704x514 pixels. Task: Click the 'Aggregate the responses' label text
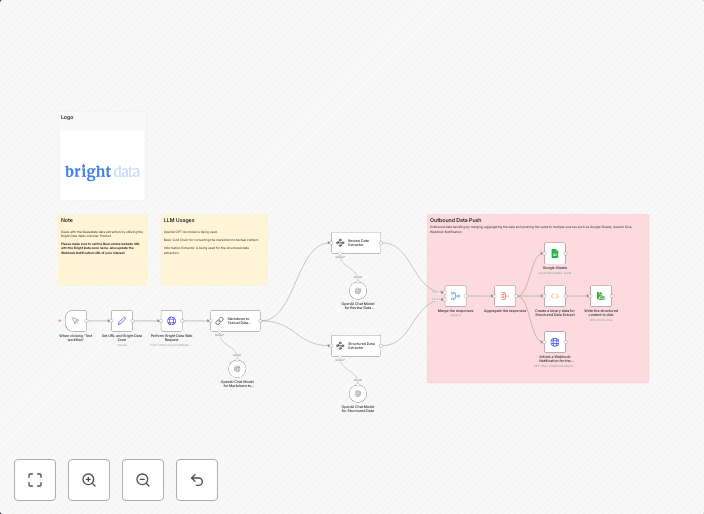505,311
